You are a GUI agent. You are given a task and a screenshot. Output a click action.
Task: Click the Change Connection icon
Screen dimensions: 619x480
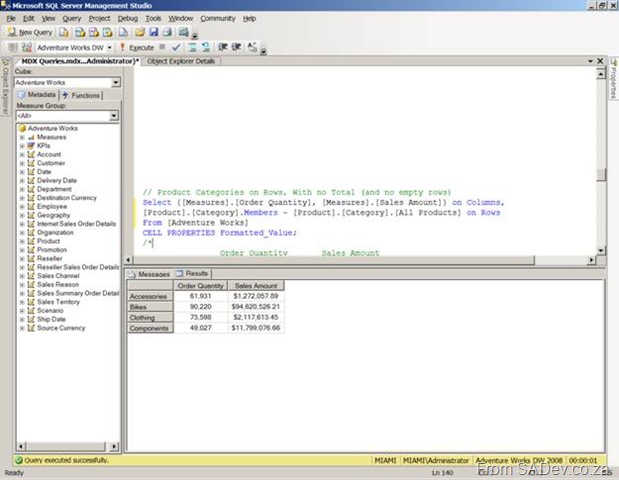click(x=26, y=48)
